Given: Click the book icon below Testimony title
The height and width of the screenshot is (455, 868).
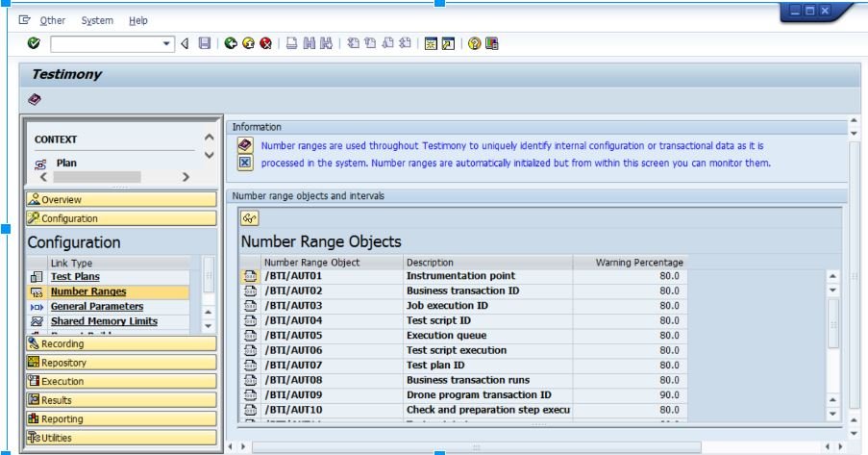Looking at the screenshot, I should pyautogui.click(x=35, y=99).
